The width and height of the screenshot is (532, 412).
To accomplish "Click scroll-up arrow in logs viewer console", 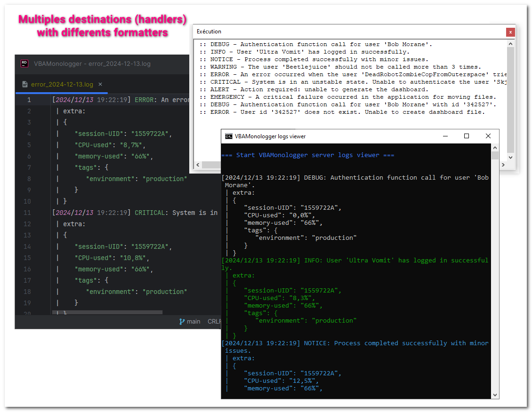I will 495,148.
